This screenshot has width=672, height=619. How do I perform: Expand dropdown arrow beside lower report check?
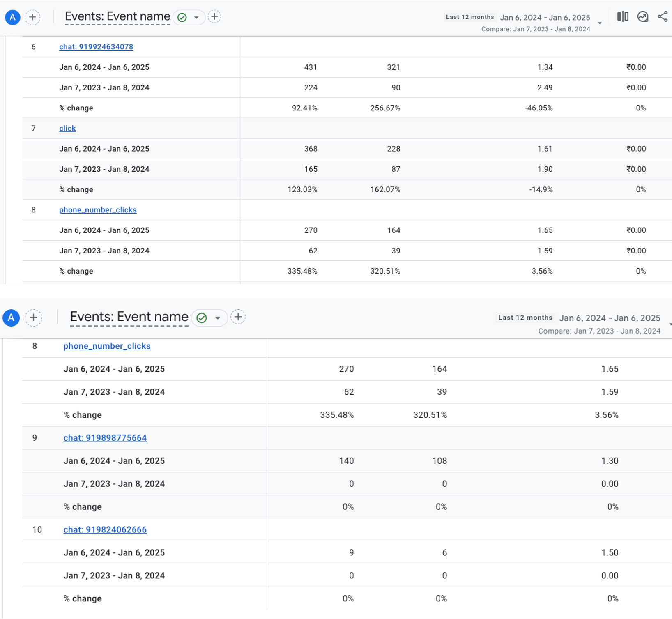click(x=218, y=318)
